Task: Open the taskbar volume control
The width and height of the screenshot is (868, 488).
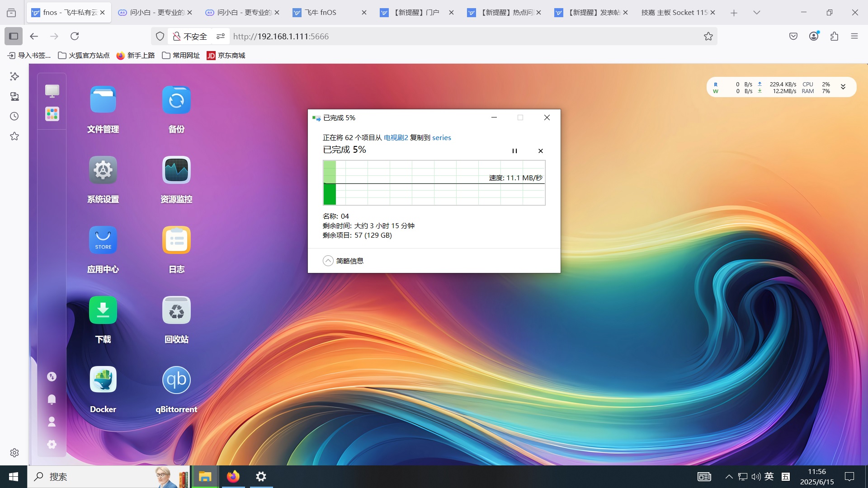Action: click(x=756, y=477)
